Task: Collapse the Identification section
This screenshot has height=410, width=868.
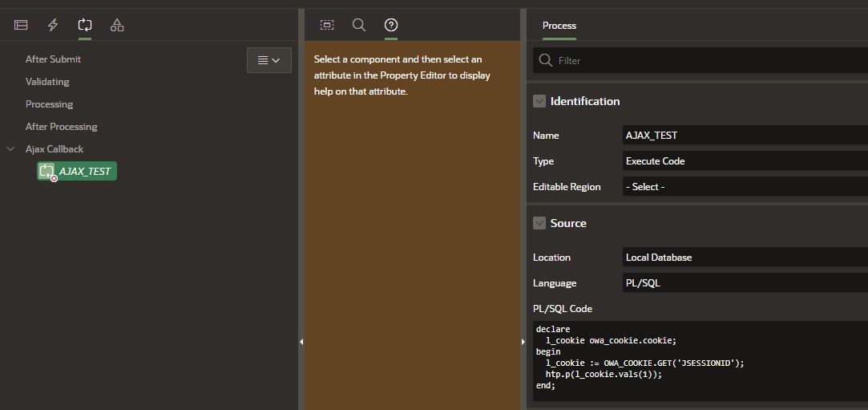Action: click(539, 101)
